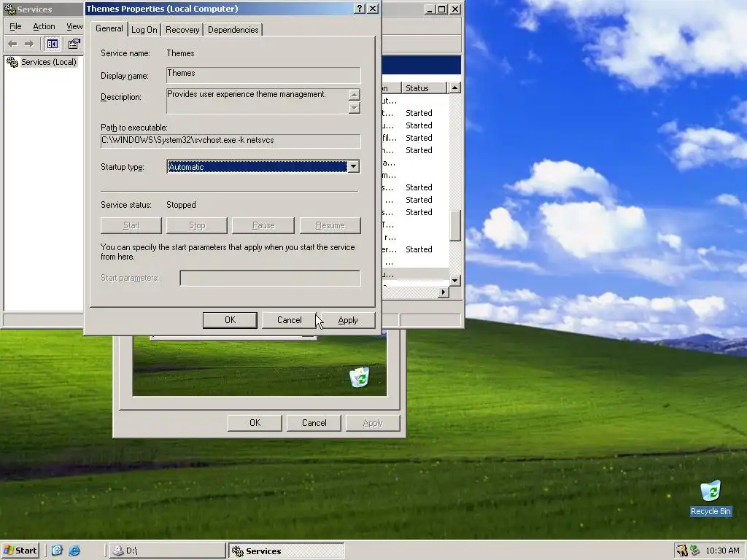Click the Stop service button
Screen dimensions: 747x560
(x=197, y=225)
